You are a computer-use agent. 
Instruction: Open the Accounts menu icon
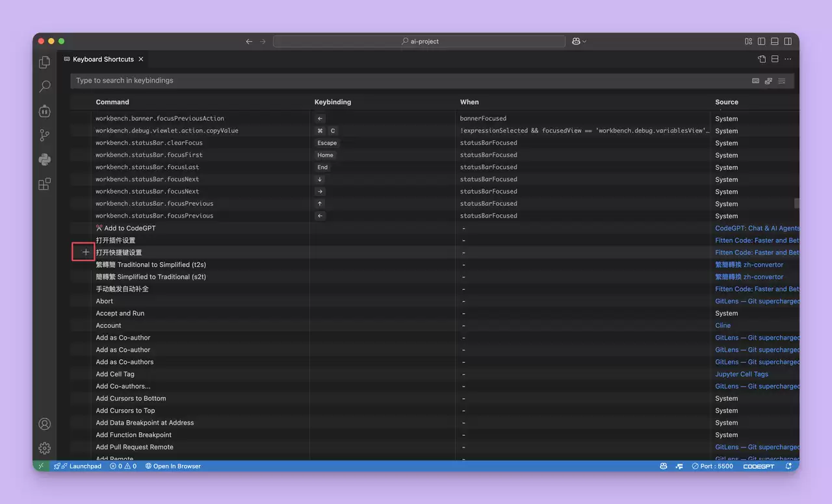click(44, 424)
